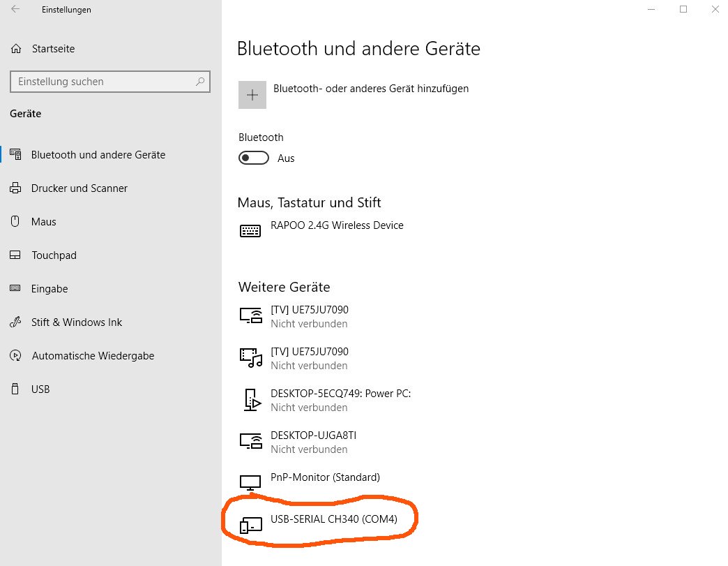Click the search magnifier icon
Screen dimensions: 728x566
[200, 82]
